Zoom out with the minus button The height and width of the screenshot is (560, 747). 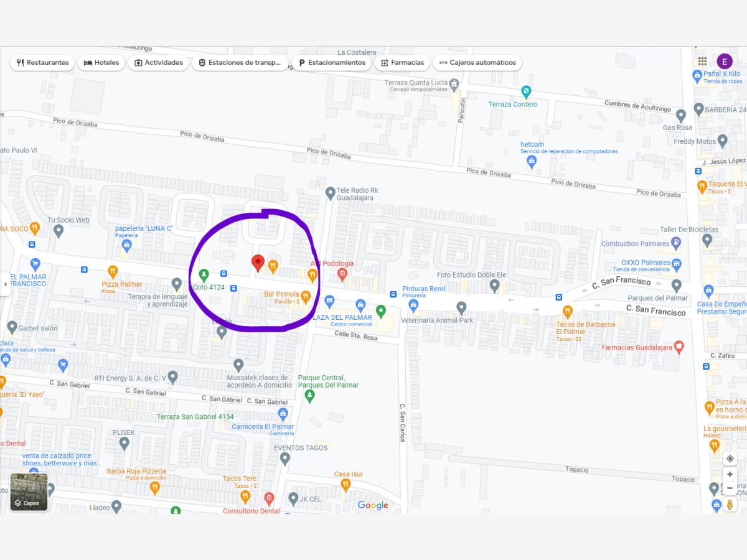tap(730, 488)
